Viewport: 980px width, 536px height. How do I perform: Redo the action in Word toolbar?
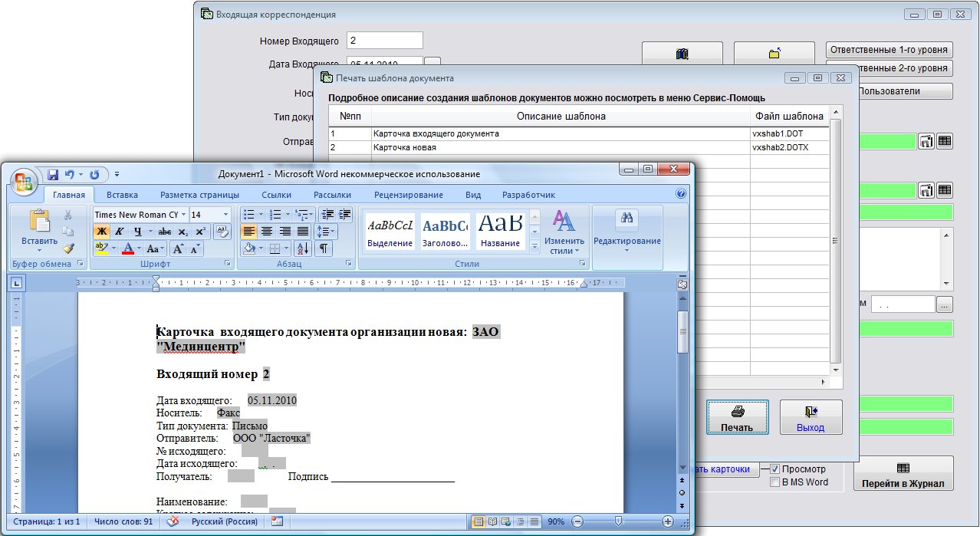[x=94, y=174]
